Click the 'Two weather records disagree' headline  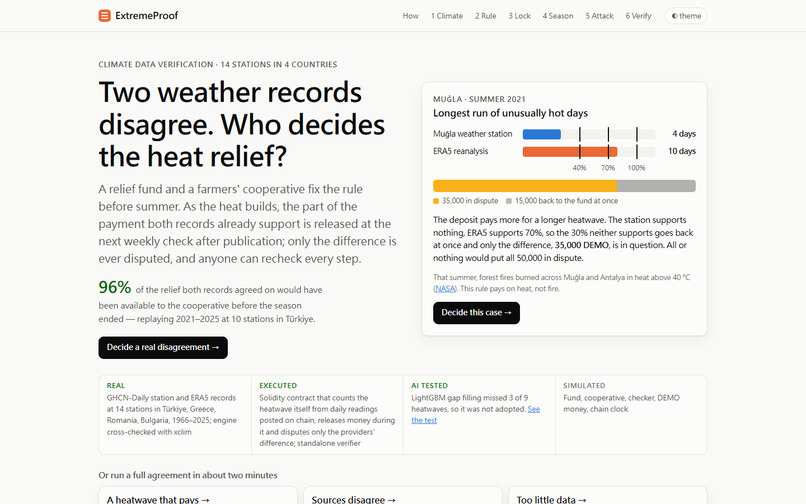tap(242, 124)
